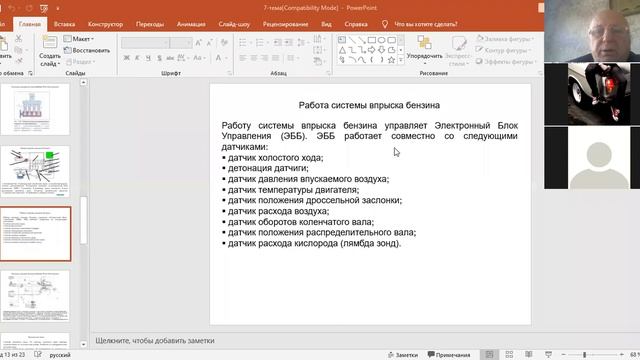
Task: Switch to the Рецензирование tab
Action: pyautogui.click(x=285, y=24)
